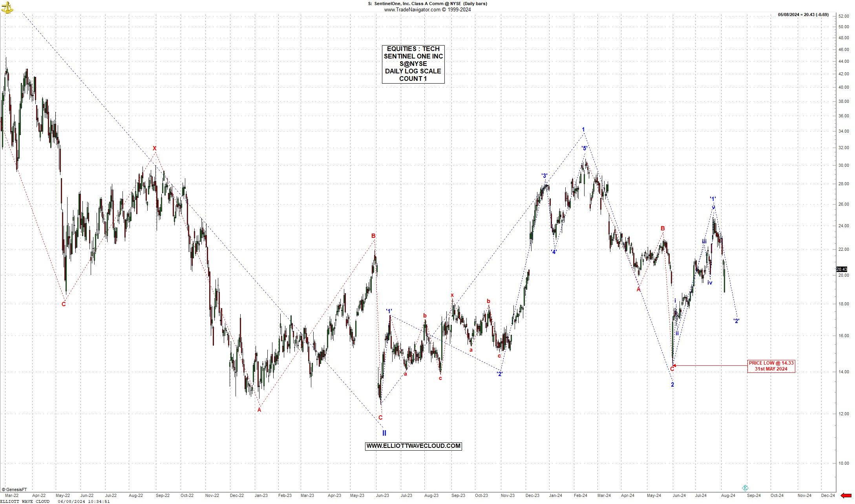Click the gold sextant Trade Navigator logo
The height and width of the screenshot is (504, 855).
[x=7, y=7]
